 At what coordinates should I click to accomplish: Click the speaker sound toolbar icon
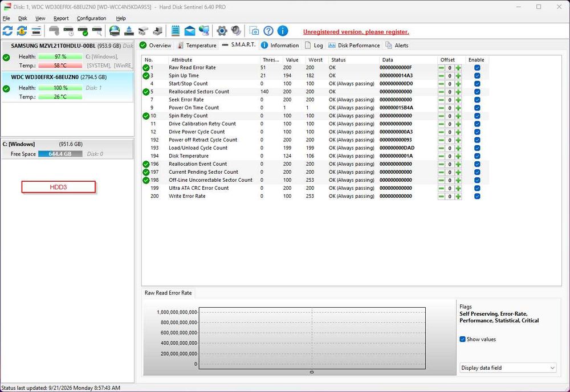pos(236,31)
